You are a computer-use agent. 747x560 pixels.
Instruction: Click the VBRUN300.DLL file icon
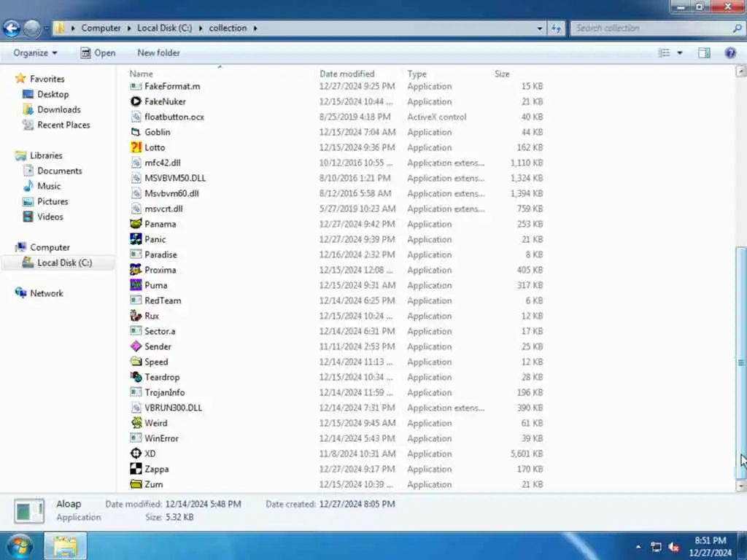click(x=136, y=408)
